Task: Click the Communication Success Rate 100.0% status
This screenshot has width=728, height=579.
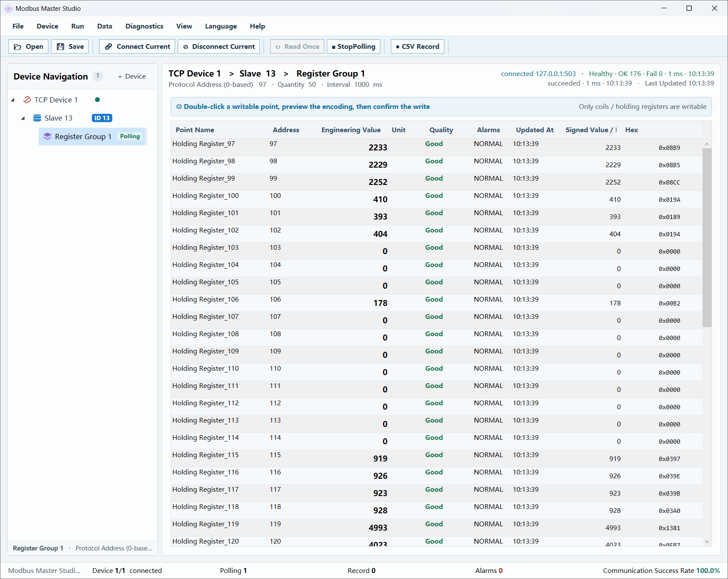Action: pos(661,571)
